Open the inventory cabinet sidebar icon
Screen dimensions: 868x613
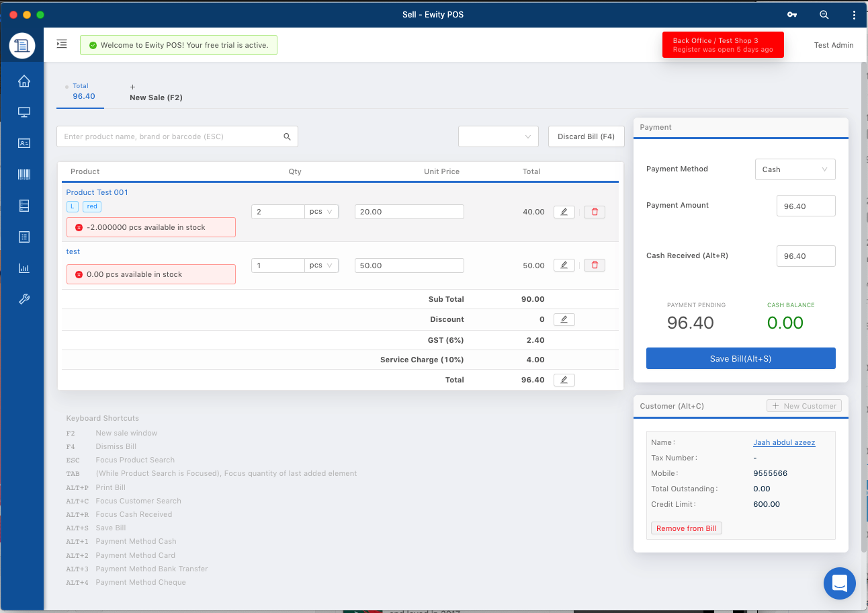pos(24,206)
